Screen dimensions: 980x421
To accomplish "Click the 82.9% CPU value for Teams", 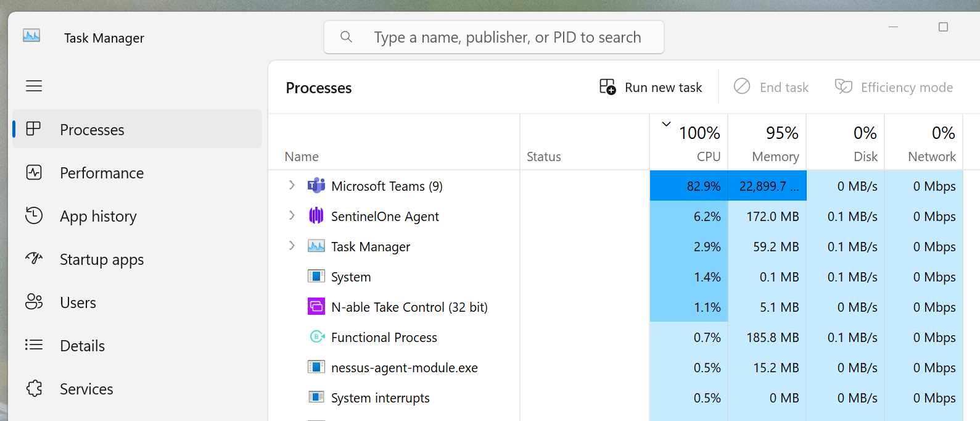I will coord(689,186).
